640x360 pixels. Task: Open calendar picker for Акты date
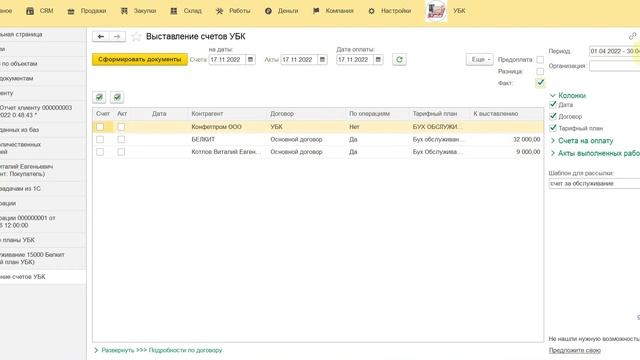click(x=322, y=60)
